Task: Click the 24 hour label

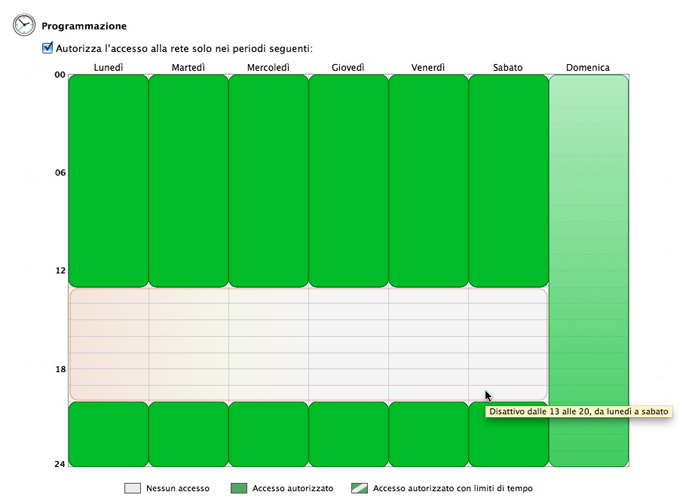Action: [60, 464]
